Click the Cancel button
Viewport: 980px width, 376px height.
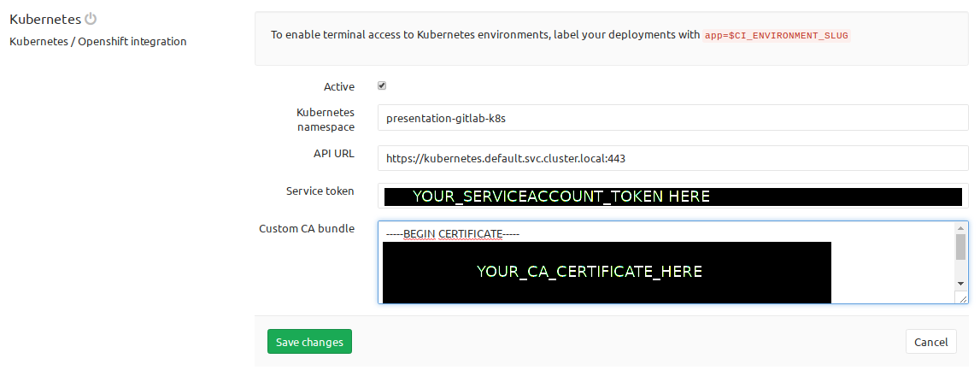tap(930, 342)
